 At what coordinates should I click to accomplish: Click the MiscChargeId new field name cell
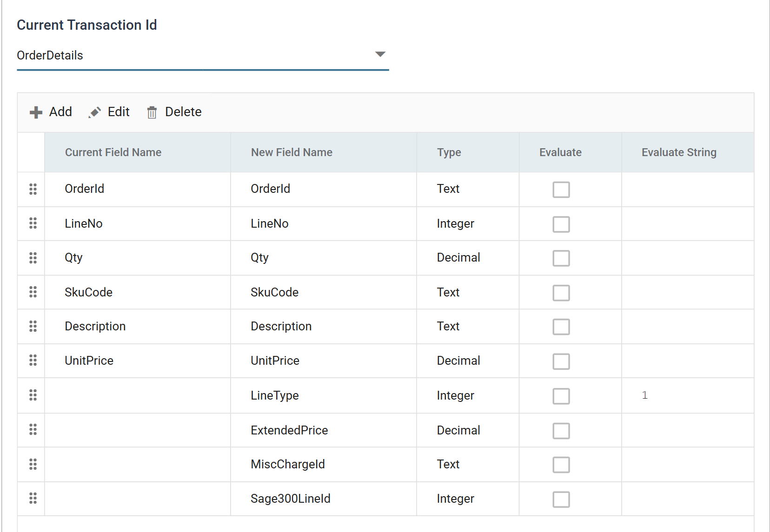324,464
